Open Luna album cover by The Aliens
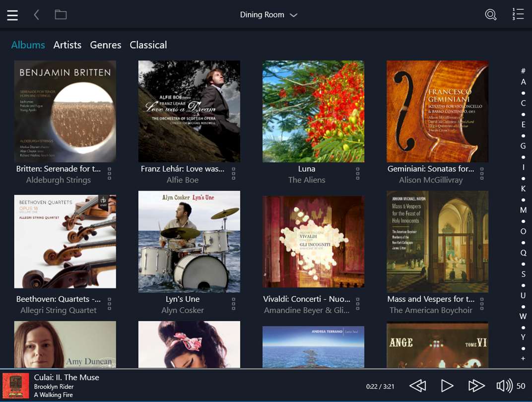The height and width of the screenshot is (402, 532). [314, 111]
